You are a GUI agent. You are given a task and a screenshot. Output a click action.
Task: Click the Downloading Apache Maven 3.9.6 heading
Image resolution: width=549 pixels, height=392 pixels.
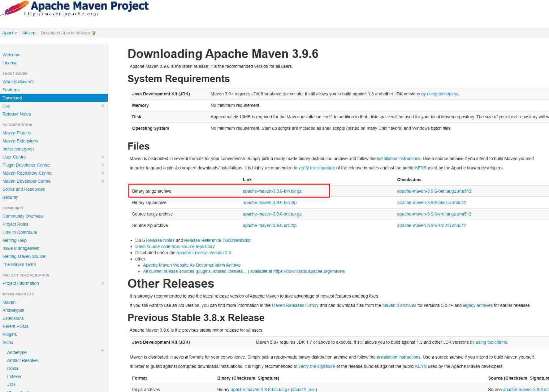click(x=223, y=54)
